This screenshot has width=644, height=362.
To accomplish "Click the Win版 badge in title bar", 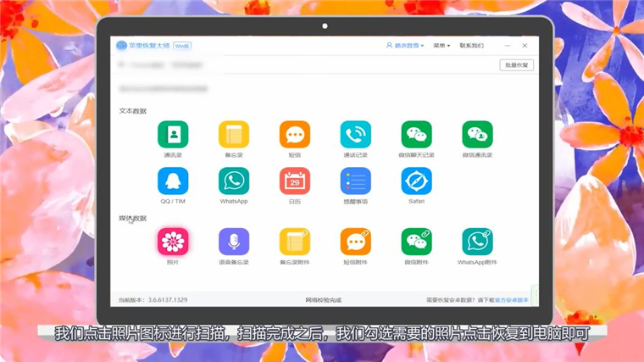I will (x=182, y=46).
